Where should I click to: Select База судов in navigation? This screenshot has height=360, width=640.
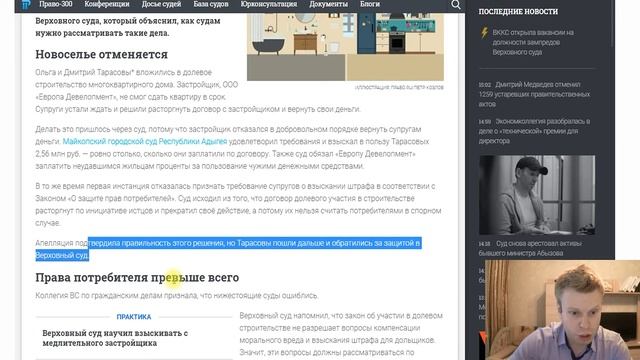(x=211, y=4)
